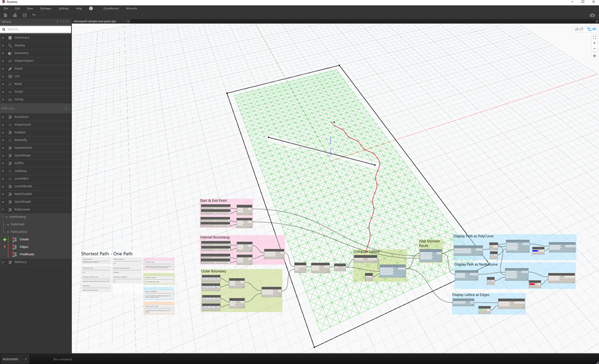This screenshot has height=364, width=599.
Task: Switch to 3D background preview navigation
Action: 579,29
